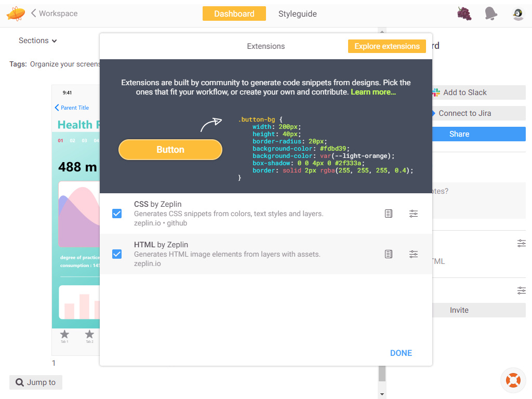Open the user profile avatar
The image size is (532, 399).
[x=518, y=14]
